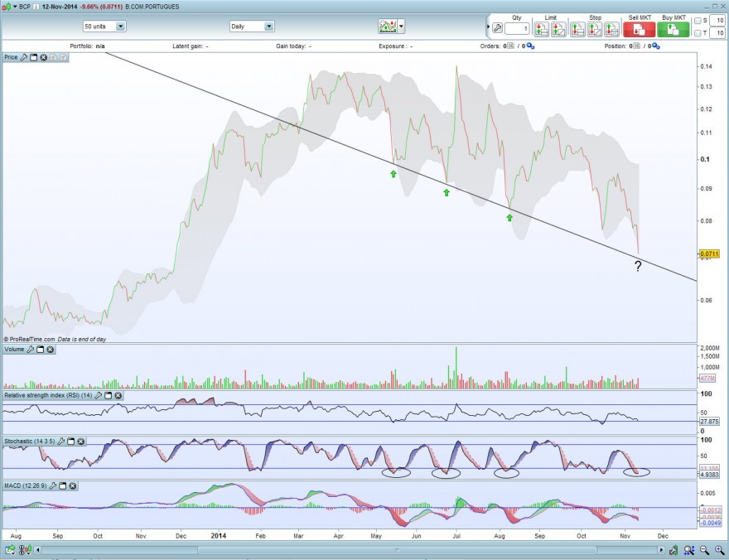Image resolution: width=729 pixels, height=560 pixels.
Task: Collapse the trading panel arrow
Action: tap(488, 27)
